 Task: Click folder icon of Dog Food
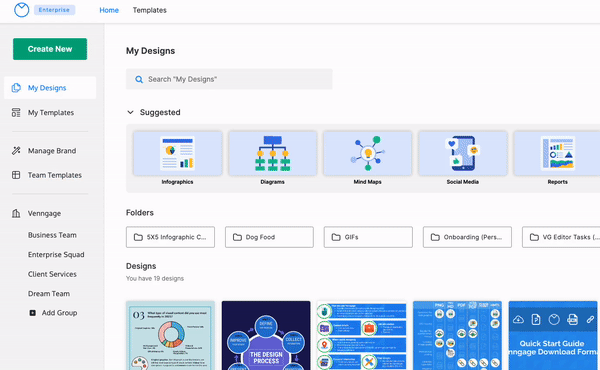237,237
